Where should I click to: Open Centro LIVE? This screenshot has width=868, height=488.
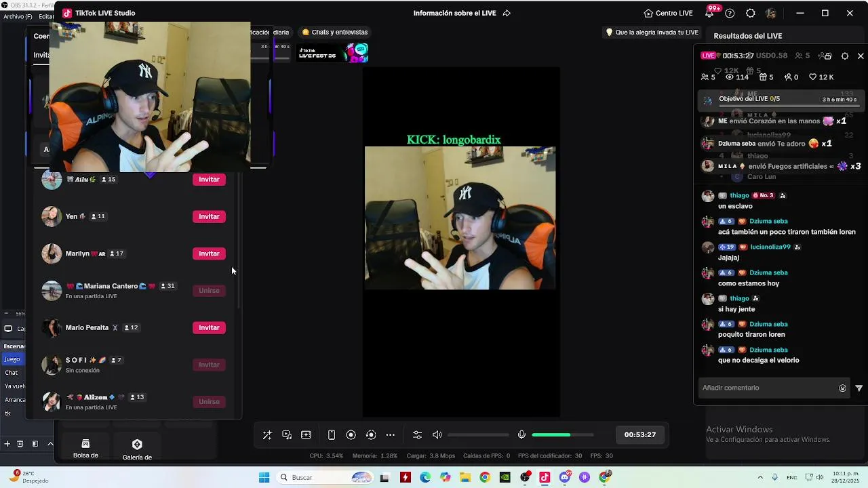tap(669, 13)
